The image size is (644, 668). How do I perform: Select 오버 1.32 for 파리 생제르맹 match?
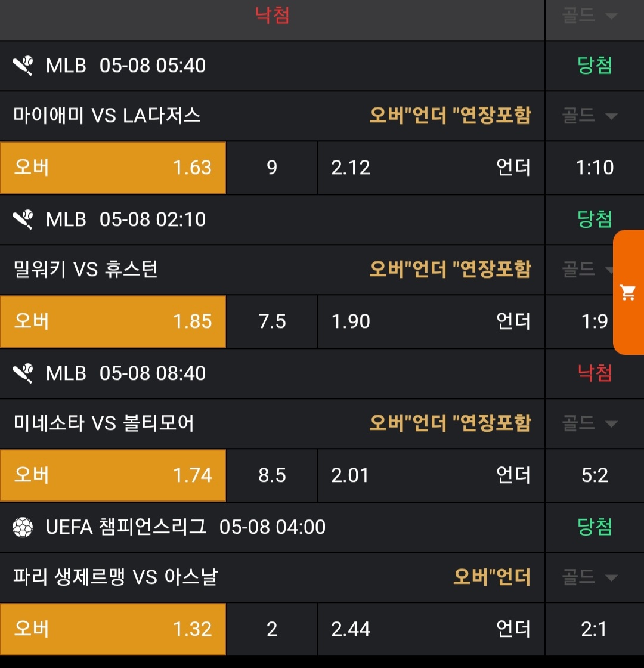113,629
